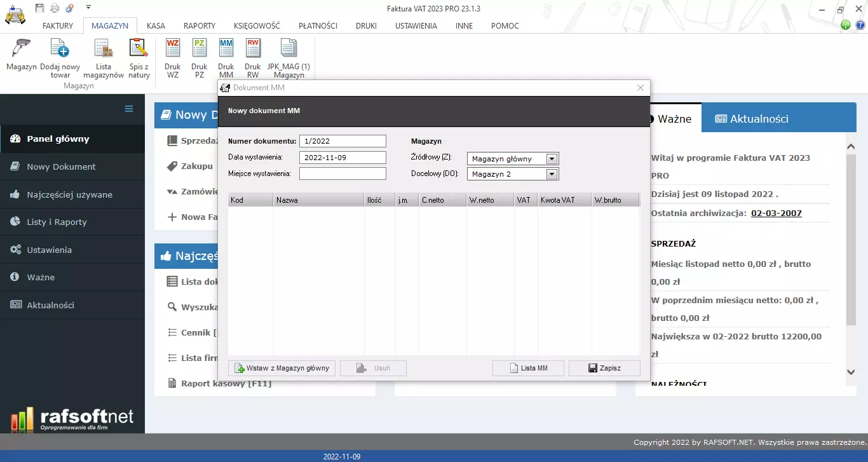Switch to the KSIĘGOWOŚĆ ribbon tab
Viewport: 868px width, 462px height.
tap(257, 26)
